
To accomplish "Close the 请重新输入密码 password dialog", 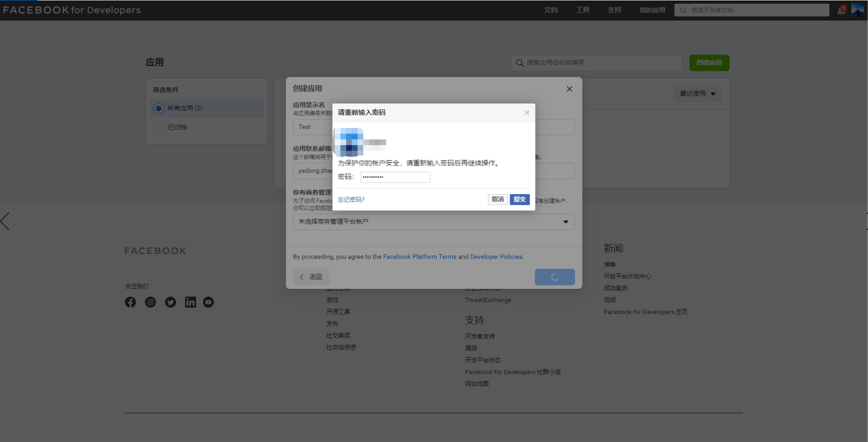I will click(x=527, y=113).
